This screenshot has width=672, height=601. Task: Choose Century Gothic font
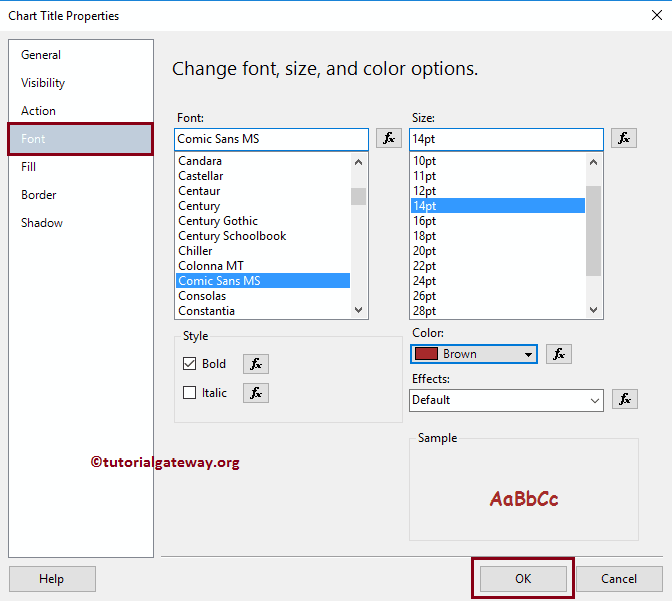point(263,221)
